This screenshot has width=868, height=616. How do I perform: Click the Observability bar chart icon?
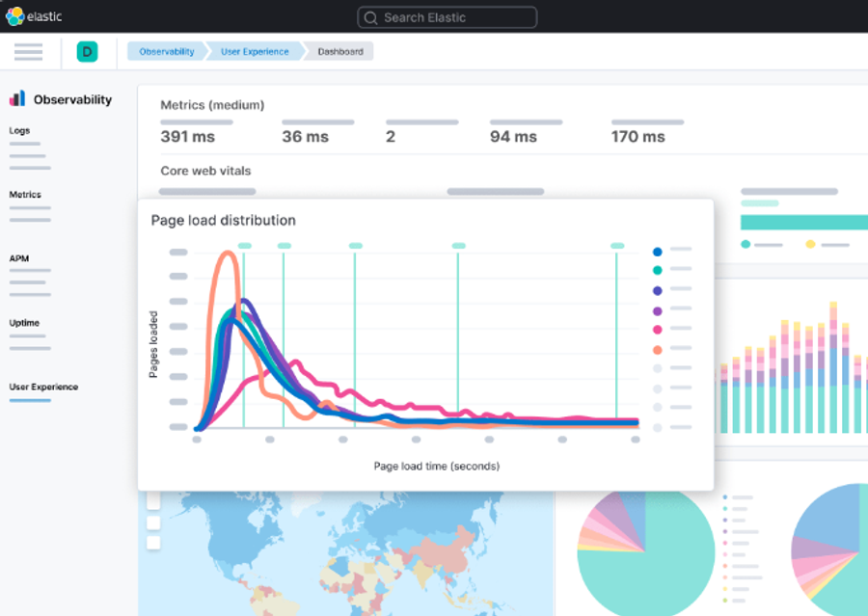point(17,98)
